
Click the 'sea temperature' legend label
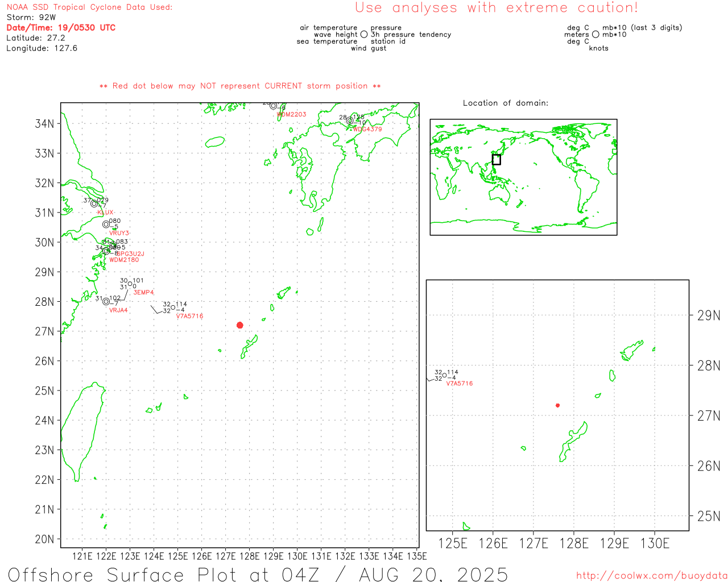327,41
